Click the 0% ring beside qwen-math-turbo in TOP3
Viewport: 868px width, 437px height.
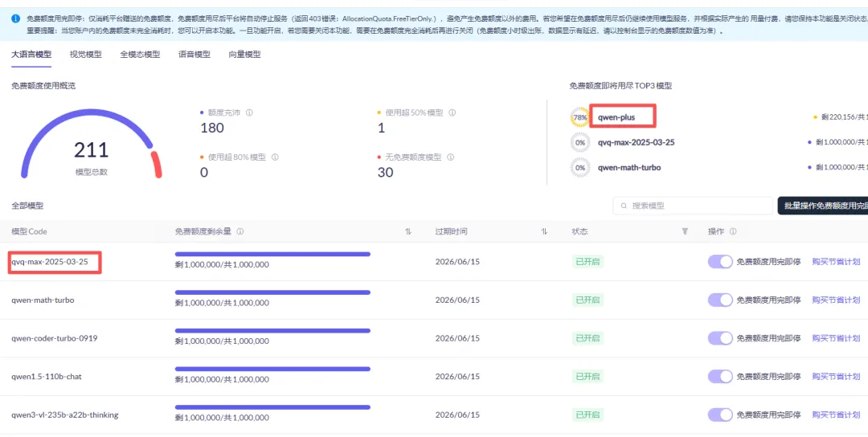[579, 167]
